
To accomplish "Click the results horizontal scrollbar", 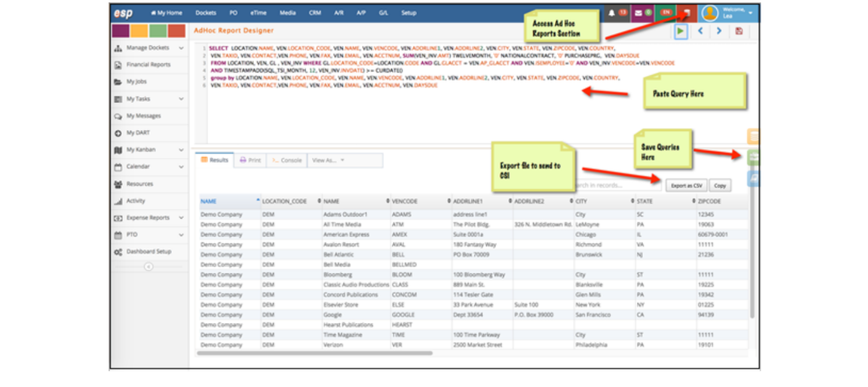I will click(315, 353).
